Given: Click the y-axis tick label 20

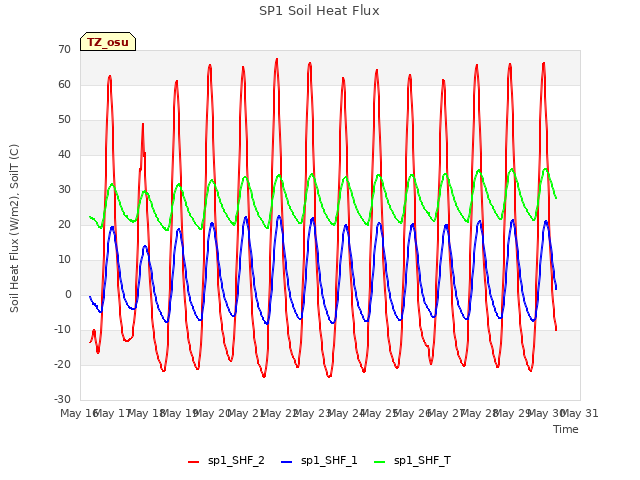Looking at the screenshot, I should (x=64, y=224).
